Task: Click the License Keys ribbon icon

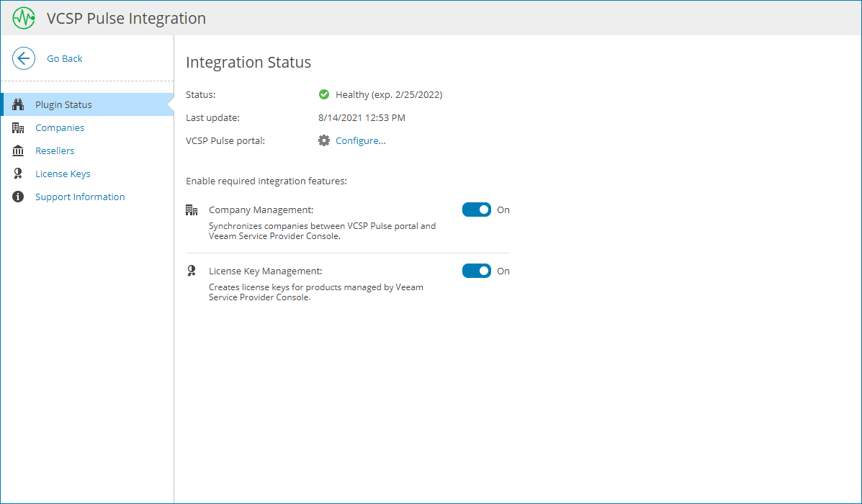Action: point(19,174)
